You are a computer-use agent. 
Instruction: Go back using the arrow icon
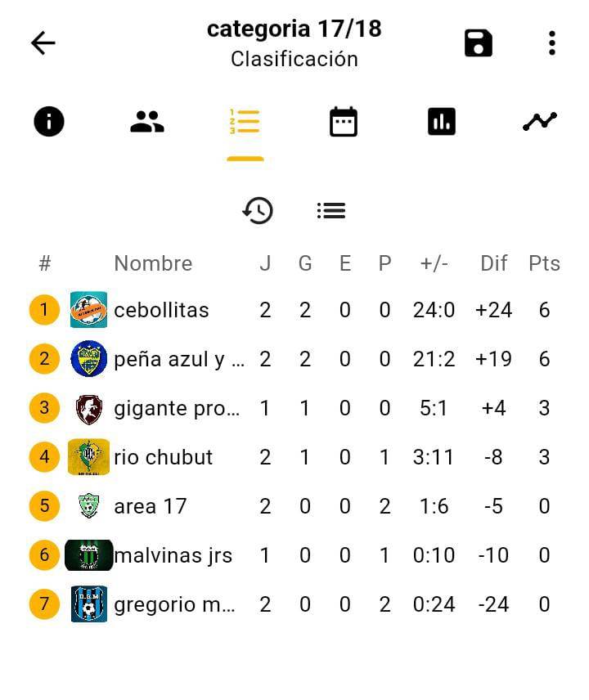coord(43,43)
